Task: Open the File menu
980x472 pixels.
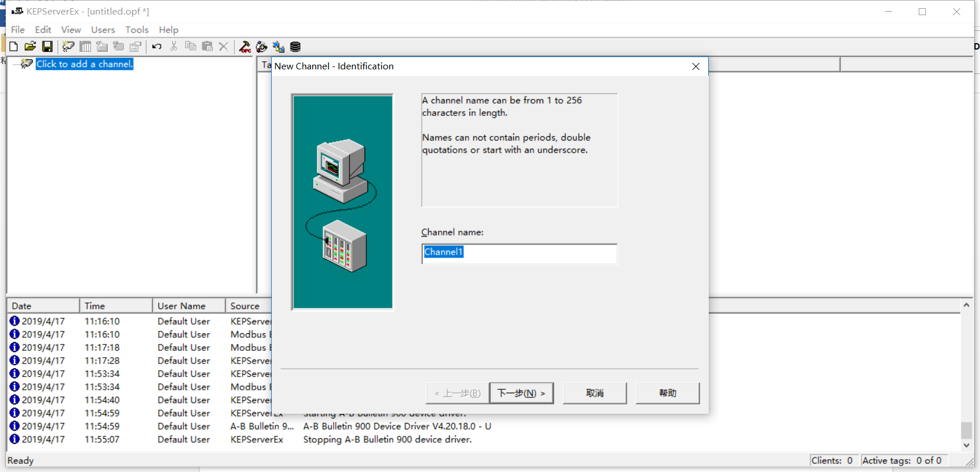Action: (18, 30)
